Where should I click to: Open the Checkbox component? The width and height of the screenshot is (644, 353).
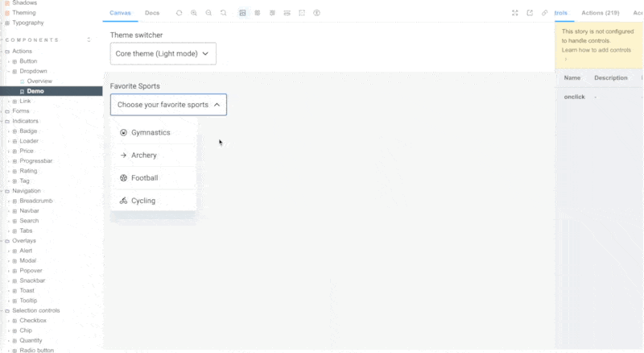coord(33,321)
